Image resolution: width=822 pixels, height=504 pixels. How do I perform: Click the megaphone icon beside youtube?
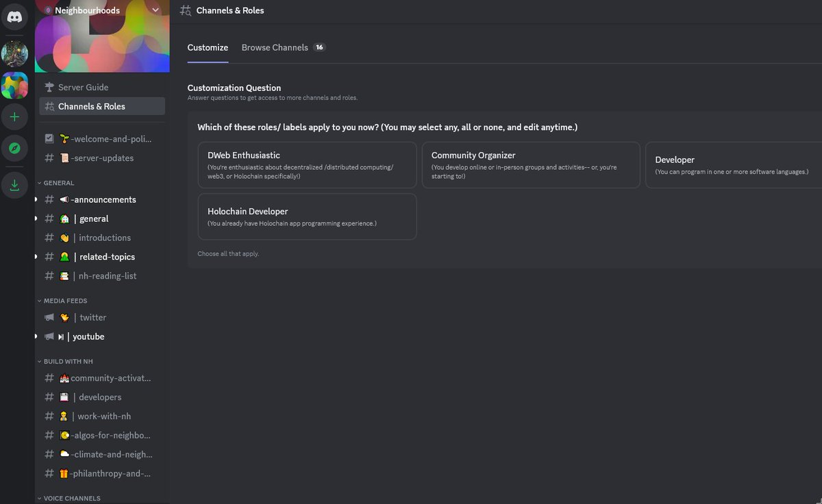click(49, 336)
